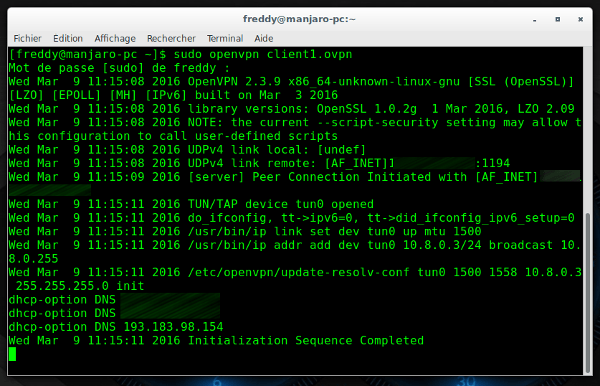
Task: Maximize the terminal window
Action: click(558, 19)
